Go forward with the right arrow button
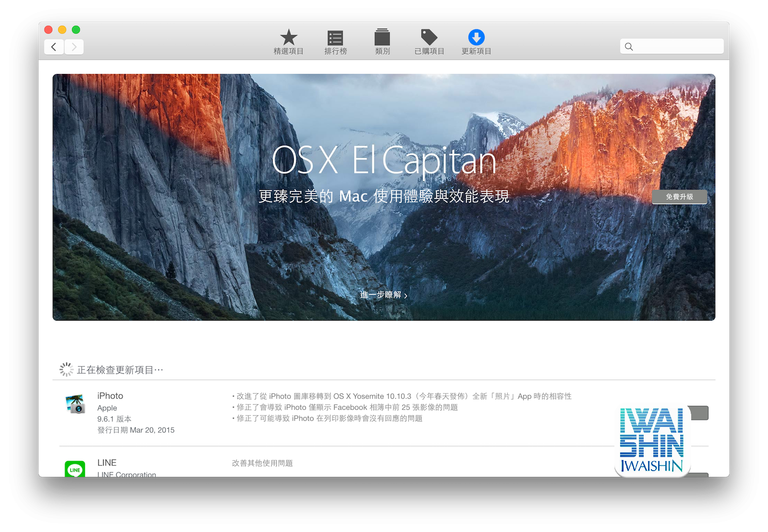The width and height of the screenshot is (768, 532). 74,47
